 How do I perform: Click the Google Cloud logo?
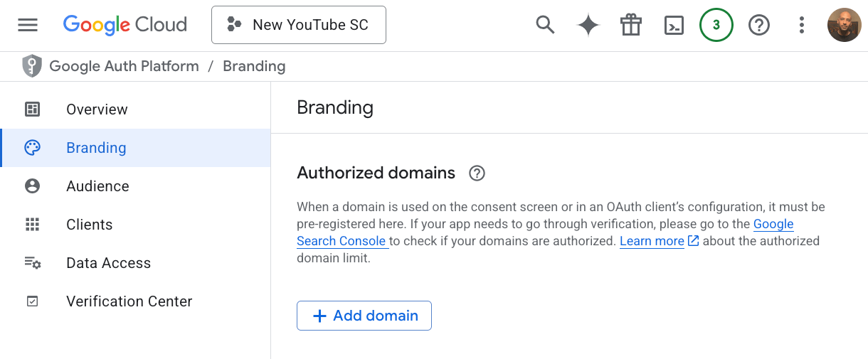tap(125, 25)
